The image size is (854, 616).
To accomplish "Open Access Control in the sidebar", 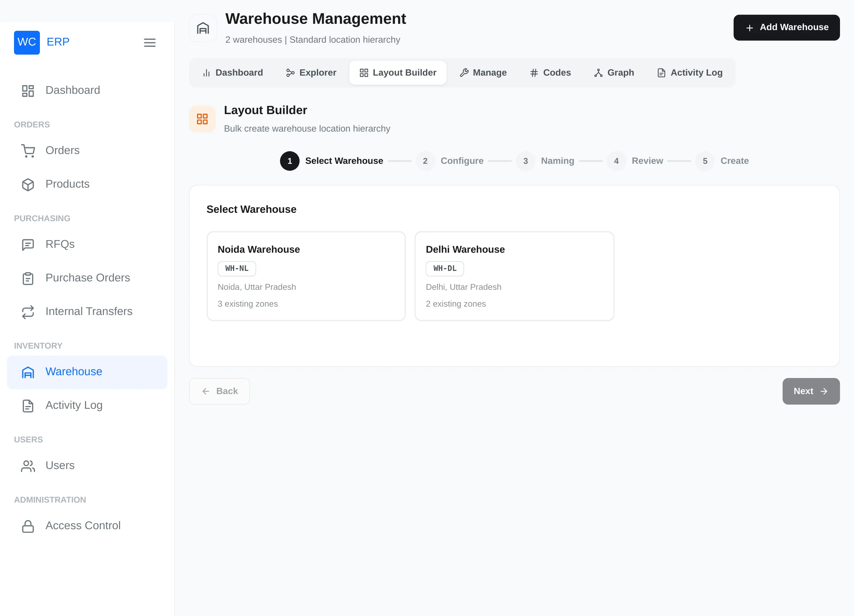I will pyautogui.click(x=87, y=526).
